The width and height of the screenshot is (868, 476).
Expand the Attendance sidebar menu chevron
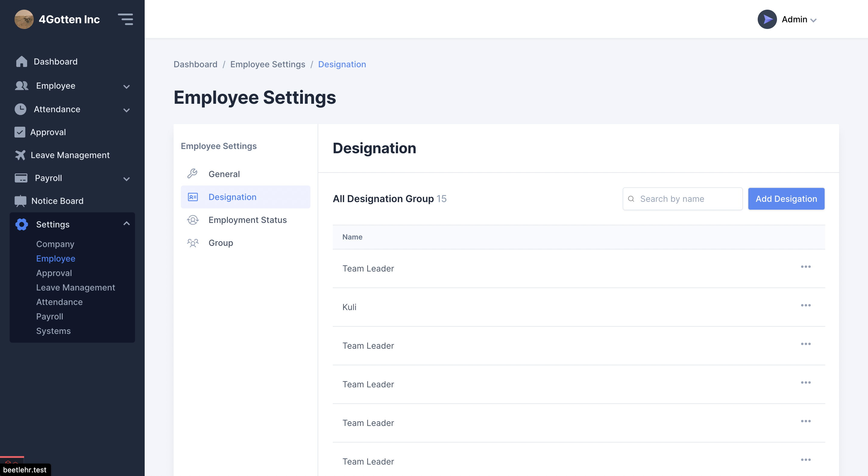click(126, 110)
